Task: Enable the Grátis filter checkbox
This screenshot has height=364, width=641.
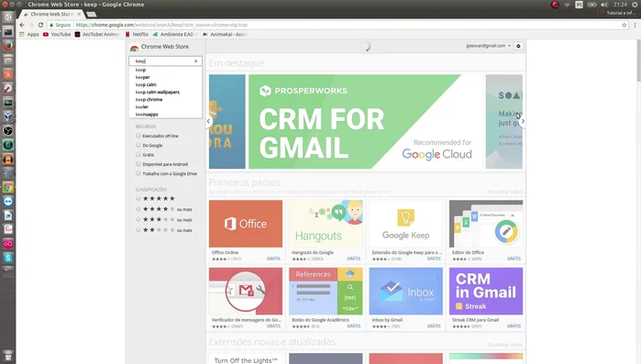Action: [x=138, y=154]
